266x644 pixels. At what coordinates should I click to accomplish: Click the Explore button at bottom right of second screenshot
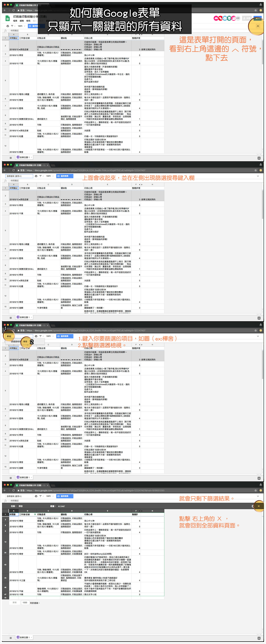pyautogui.click(x=259, y=318)
